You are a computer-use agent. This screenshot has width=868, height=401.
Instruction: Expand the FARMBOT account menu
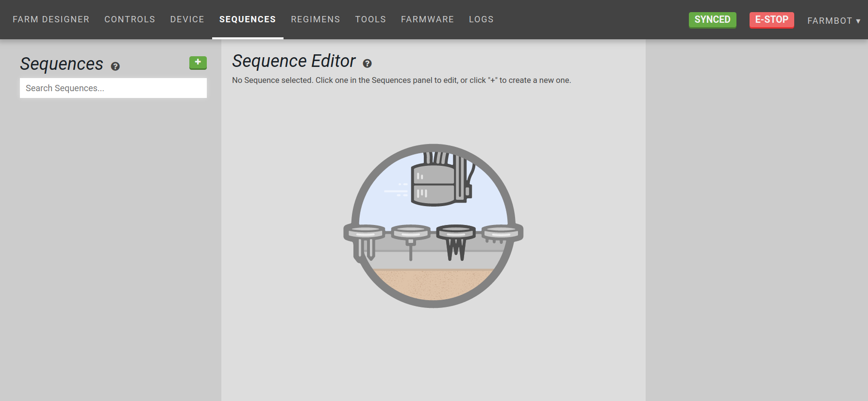click(x=834, y=20)
